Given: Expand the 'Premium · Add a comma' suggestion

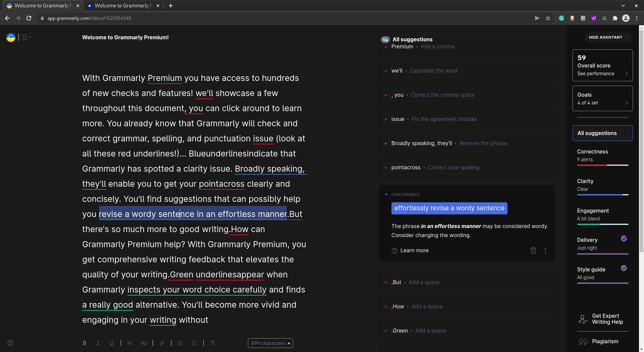Looking at the screenshot, I should point(467,47).
